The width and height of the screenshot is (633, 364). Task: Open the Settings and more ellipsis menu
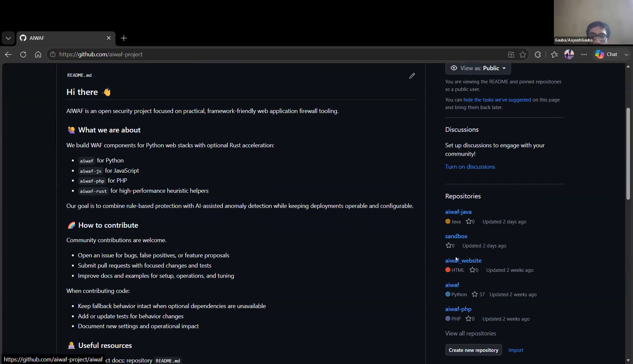coord(584,55)
